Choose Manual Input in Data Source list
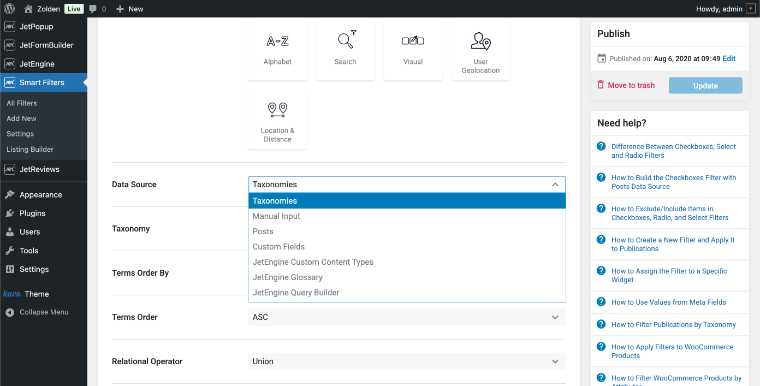This screenshot has width=760, height=386. (x=407, y=216)
